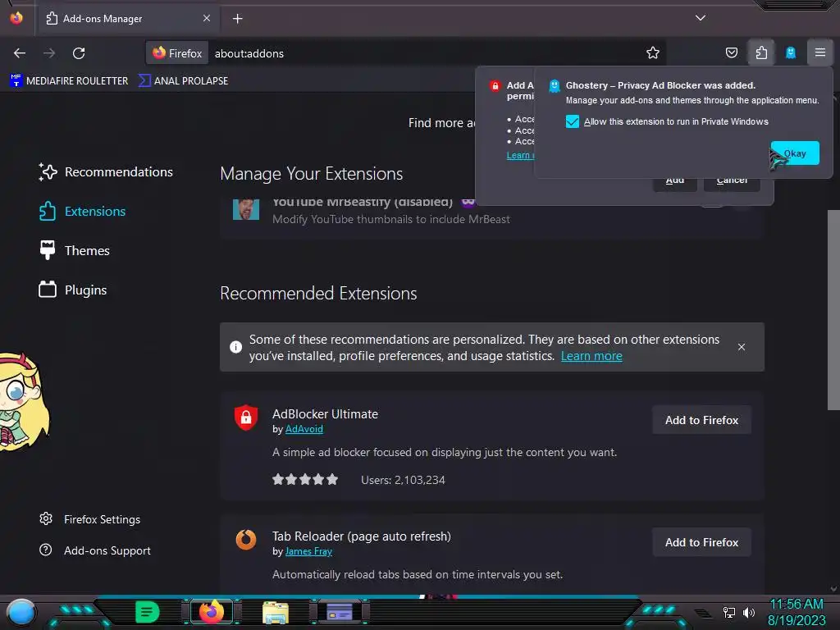840x630 pixels.
Task: Click the Extensions puzzle piece sidebar icon
Action: (47, 211)
